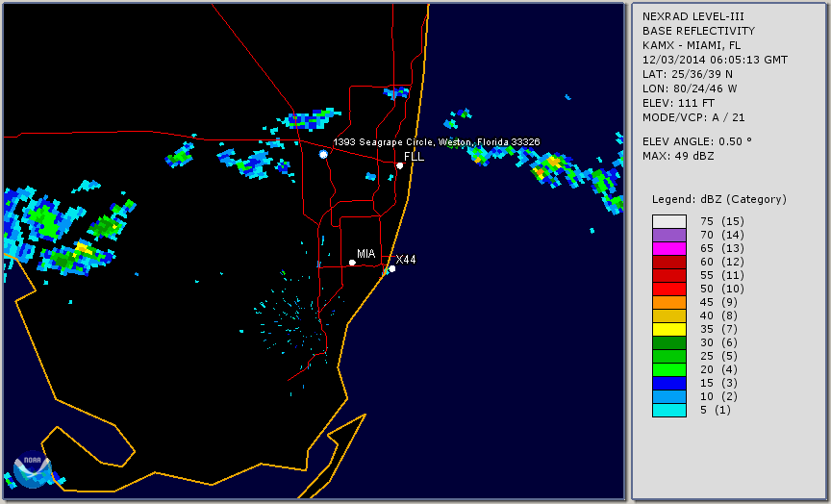The width and height of the screenshot is (831, 504).
Task: Click the 'ELEV: 111 FT' line
Action: tap(678, 103)
